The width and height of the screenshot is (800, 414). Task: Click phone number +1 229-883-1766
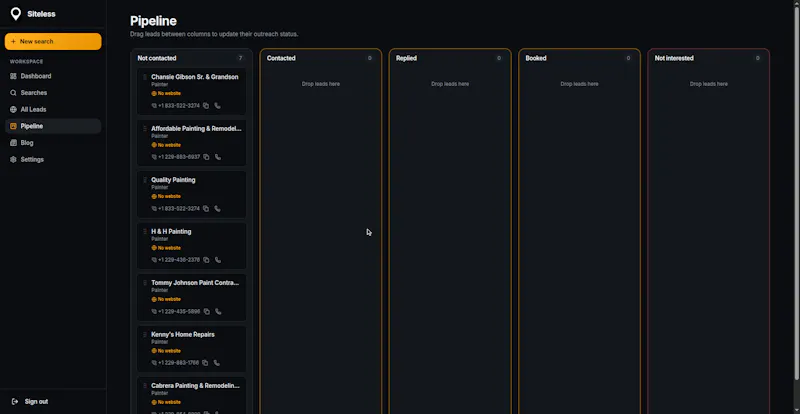pyautogui.click(x=178, y=363)
